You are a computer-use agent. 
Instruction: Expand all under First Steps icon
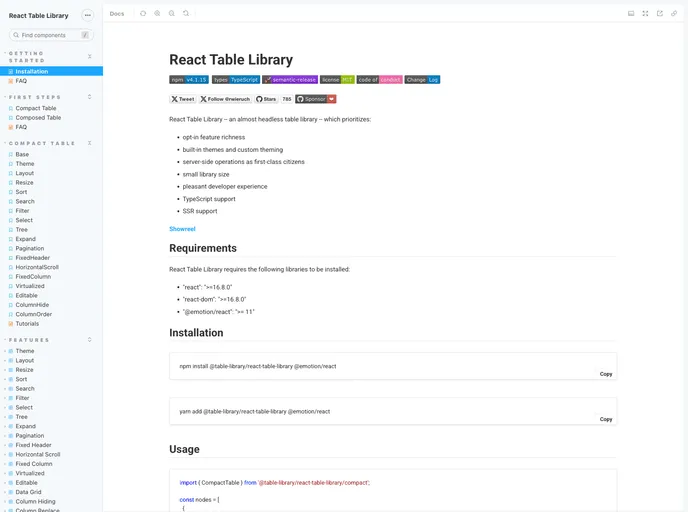[x=90, y=97]
